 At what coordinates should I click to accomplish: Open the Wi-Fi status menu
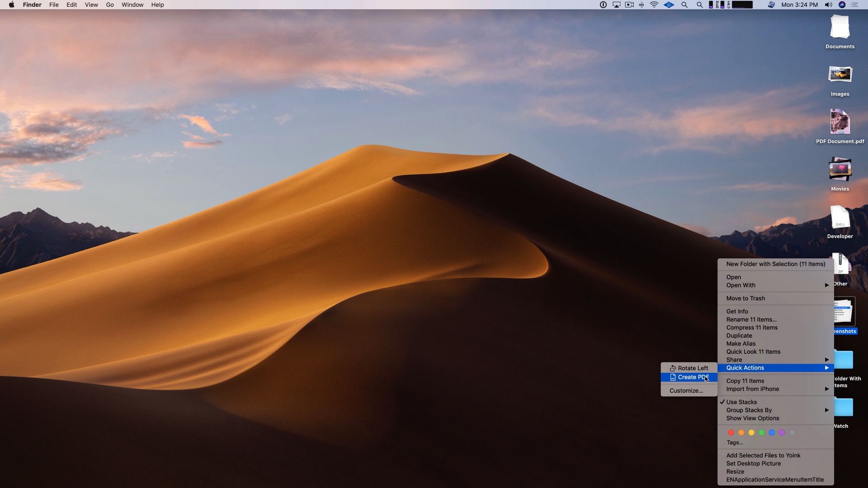point(654,5)
